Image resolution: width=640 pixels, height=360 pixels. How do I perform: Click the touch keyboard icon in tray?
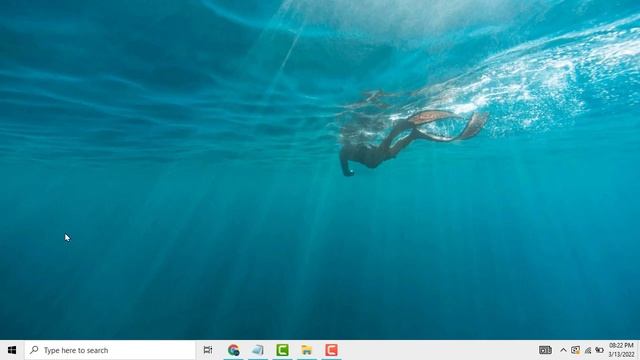pyautogui.click(x=545, y=350)
